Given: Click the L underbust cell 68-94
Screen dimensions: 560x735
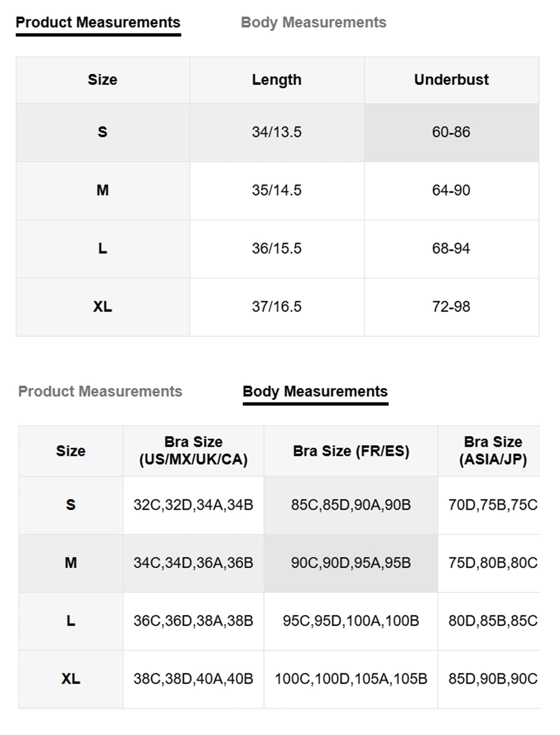Looking at the screenshot, I should 451,249.
